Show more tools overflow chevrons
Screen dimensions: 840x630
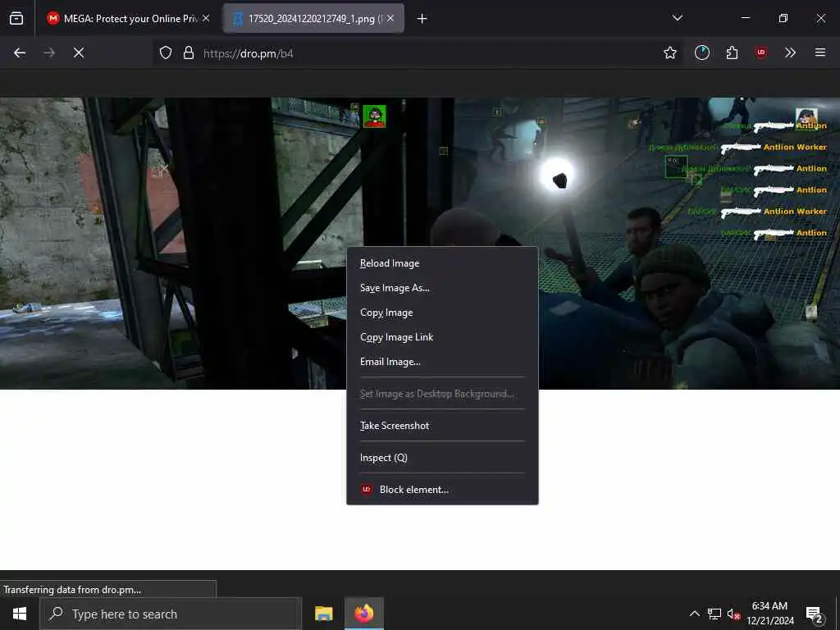pyautogui.click(x=790, y=52)
